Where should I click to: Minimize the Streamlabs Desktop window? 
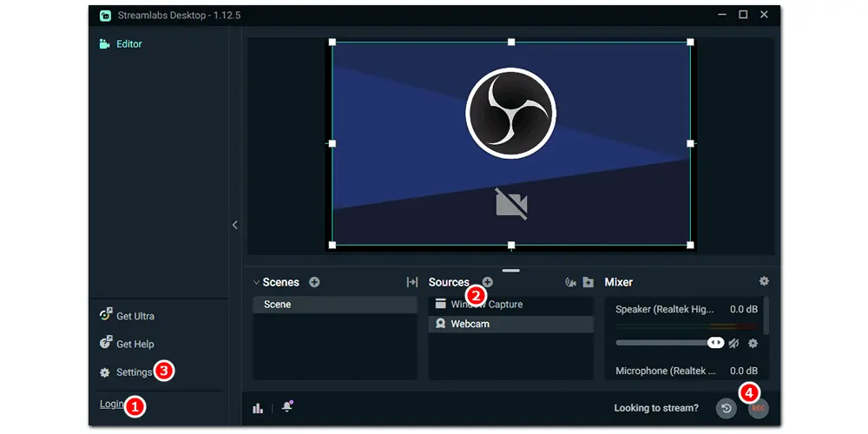(x=722, y=15)
